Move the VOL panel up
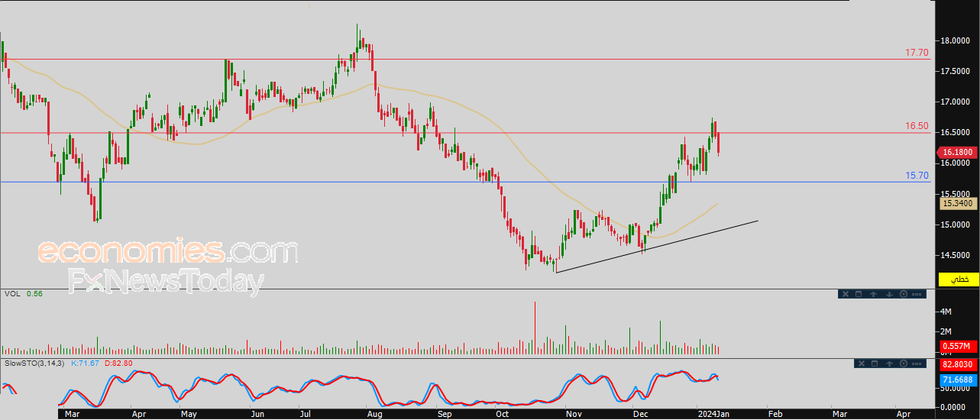 [873, 294]
